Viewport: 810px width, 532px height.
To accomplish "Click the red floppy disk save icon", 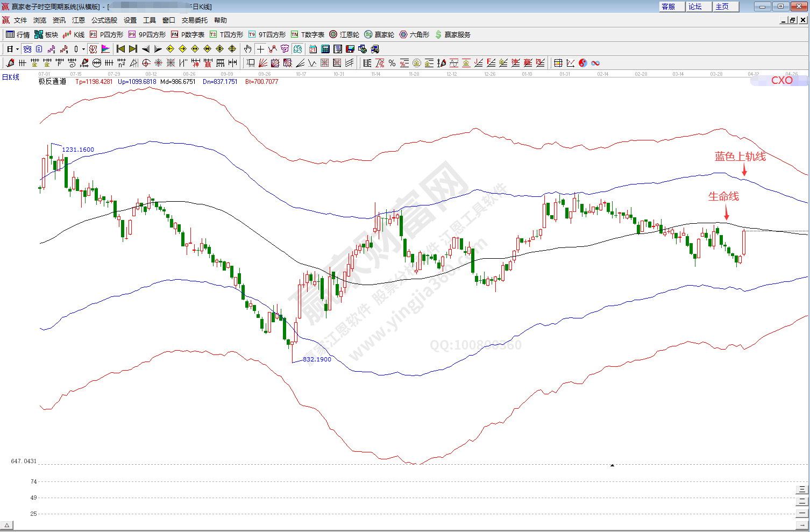I will 350,49.
